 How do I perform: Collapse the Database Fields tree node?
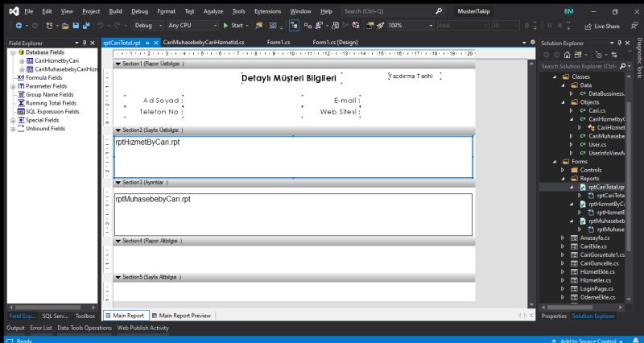(13, 52)
